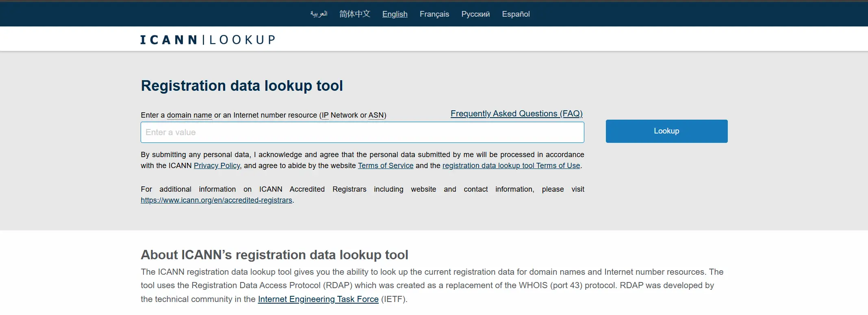Hit the blue Lookup button
The width and height of the screenshot is (868, 315).
[x=666, y=131]
